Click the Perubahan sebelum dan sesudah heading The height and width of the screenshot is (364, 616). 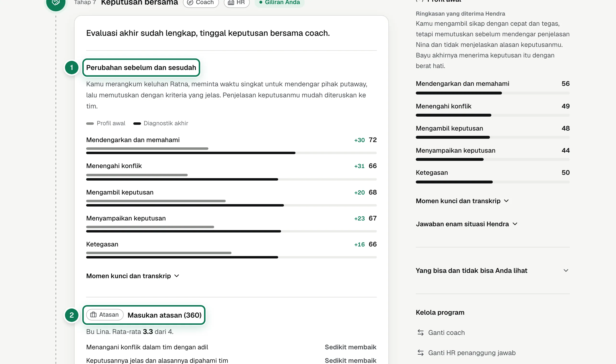(141, 68)
